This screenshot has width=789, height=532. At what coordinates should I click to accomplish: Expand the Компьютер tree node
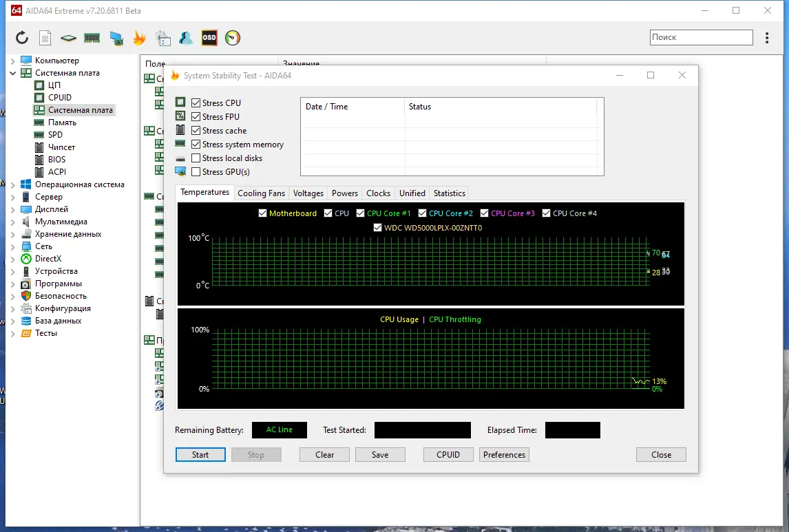(12, 61)
